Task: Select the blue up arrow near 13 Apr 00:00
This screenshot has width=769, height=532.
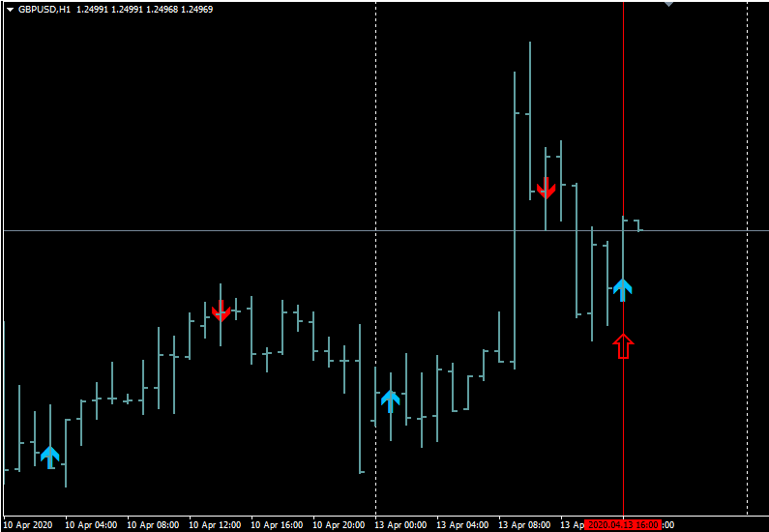Action: click(x=390, y=399)
